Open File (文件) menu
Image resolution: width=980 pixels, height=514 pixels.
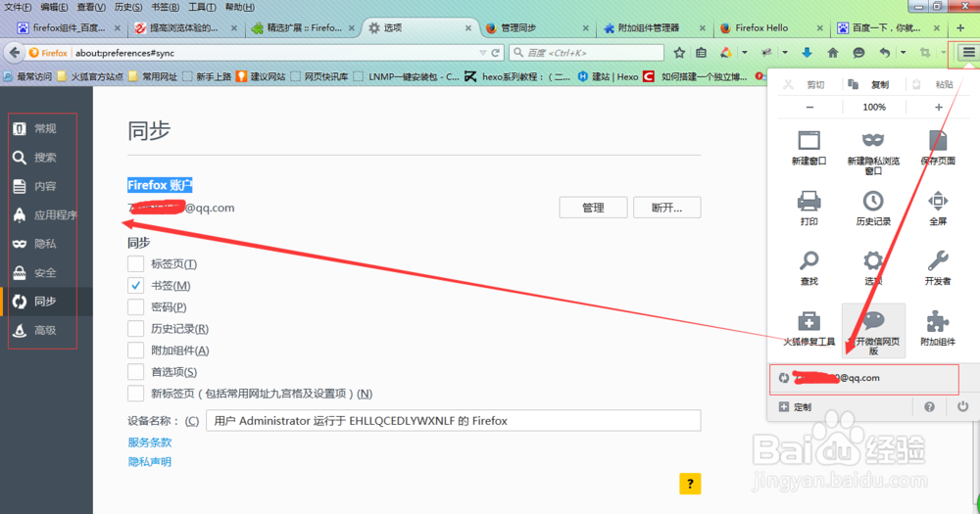point(18,7)
